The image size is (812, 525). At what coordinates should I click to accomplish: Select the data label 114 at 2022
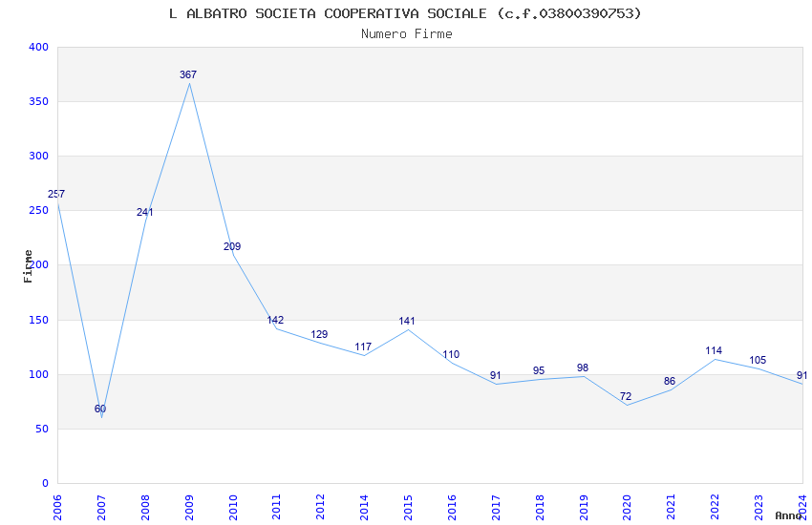[714, 350]
